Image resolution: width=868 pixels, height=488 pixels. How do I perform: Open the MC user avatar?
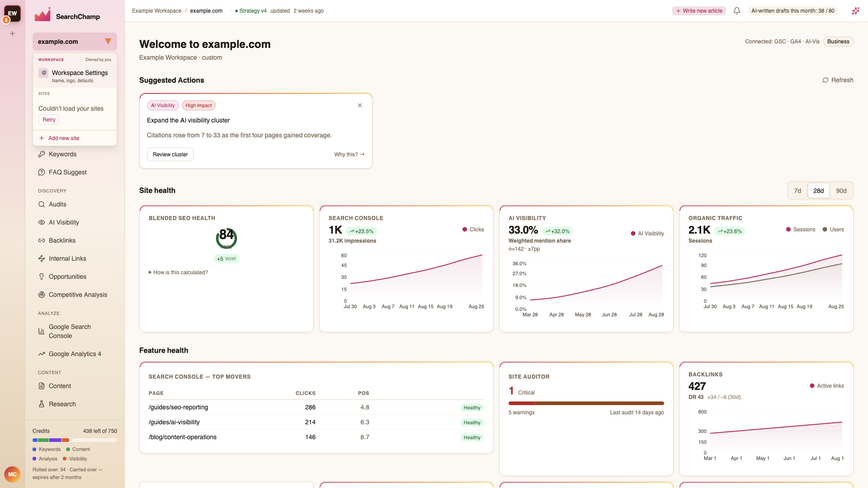[12, 474]
